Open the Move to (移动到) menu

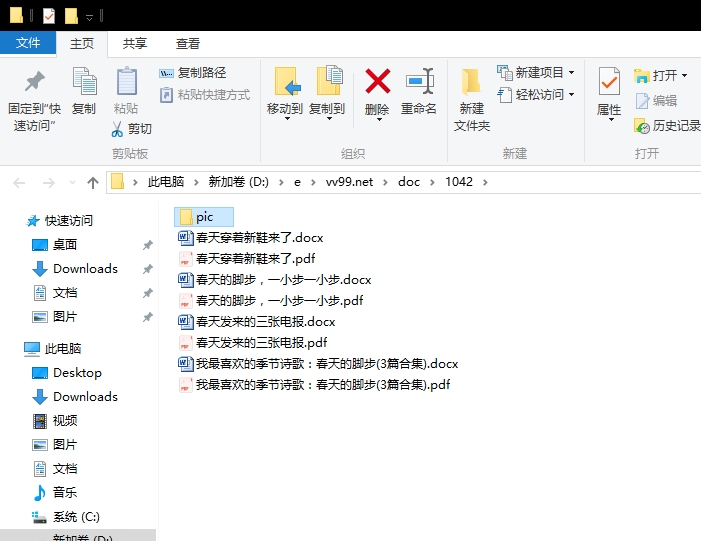pos(285,94)
